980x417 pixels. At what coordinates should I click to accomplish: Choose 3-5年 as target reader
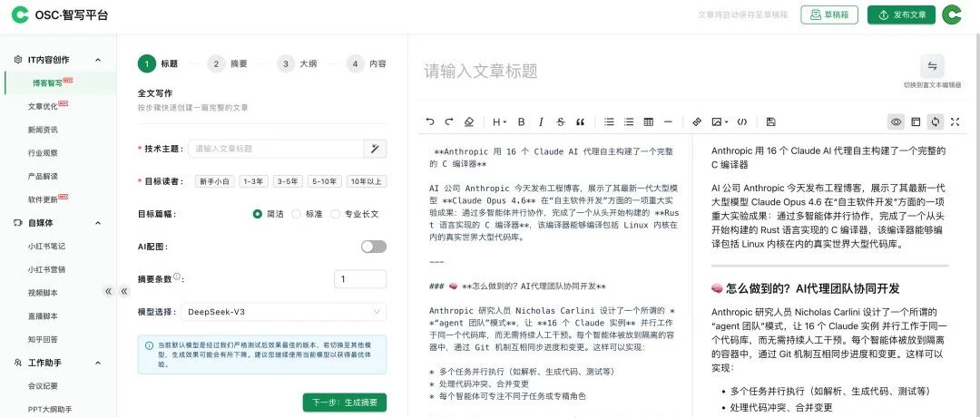(288, 181)
